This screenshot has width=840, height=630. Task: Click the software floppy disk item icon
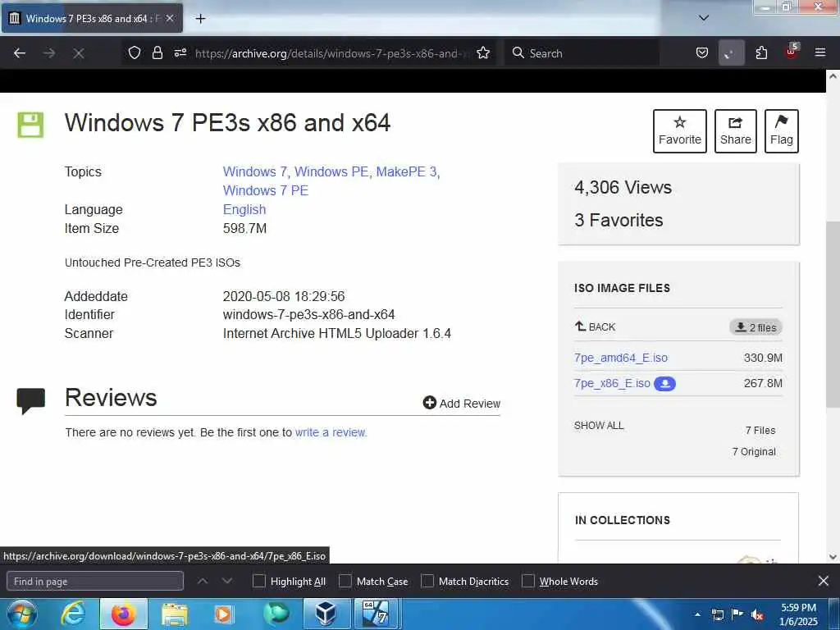point(30,126)
